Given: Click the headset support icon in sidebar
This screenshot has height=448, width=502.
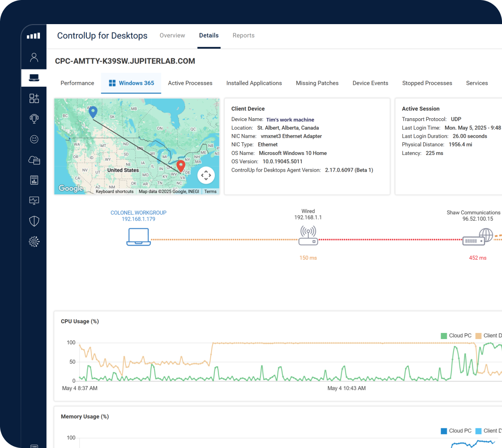Looking at the screenshot, I should coord(34,119).
